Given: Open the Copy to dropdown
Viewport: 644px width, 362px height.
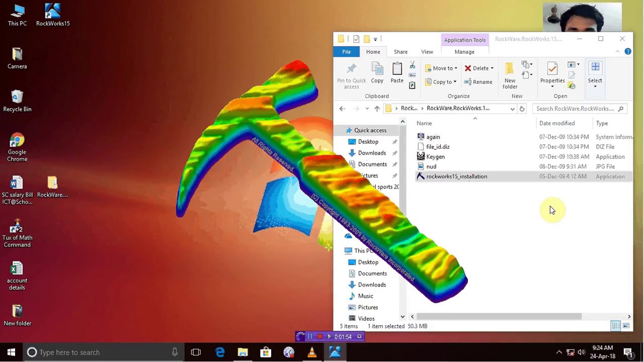Looking at the screenshot, I should (x=441, y=82).
